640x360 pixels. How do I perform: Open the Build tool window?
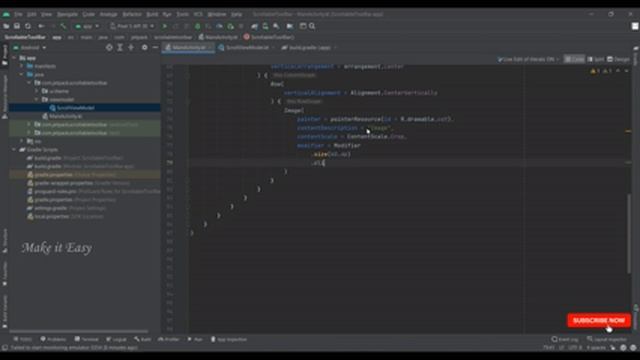142,340
